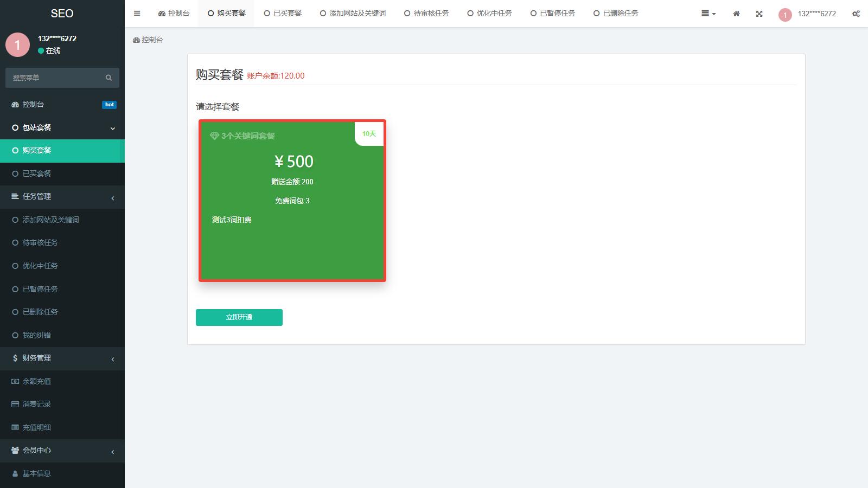Go to 购买套餐 in the sidebar
Image resolution: width=868 pixels, height=488 pixels.
pyautogui.click(x=62, y=151)
